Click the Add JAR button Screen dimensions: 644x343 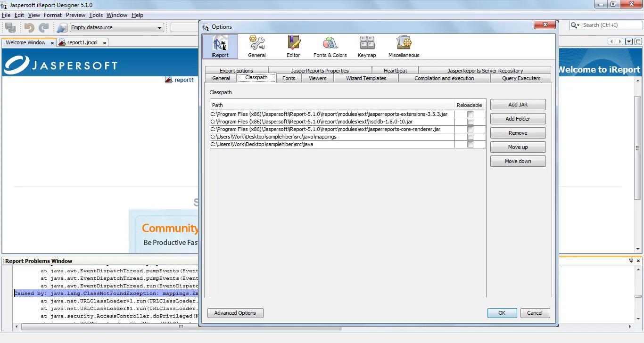tap(518, 105)
